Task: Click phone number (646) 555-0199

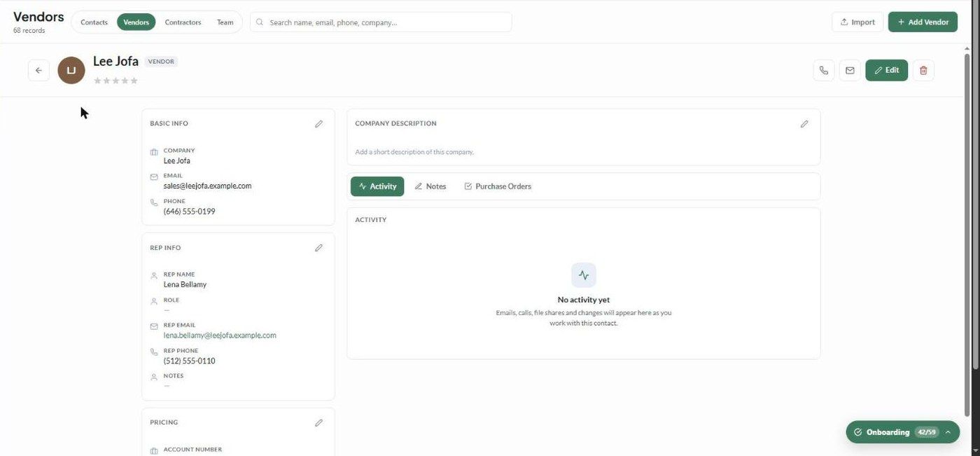Action: pos(190,212)
